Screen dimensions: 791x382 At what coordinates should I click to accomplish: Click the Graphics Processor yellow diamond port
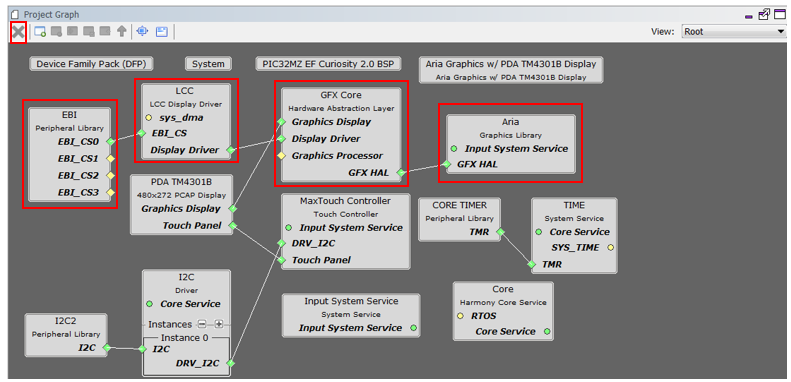(x=281, y=155)
